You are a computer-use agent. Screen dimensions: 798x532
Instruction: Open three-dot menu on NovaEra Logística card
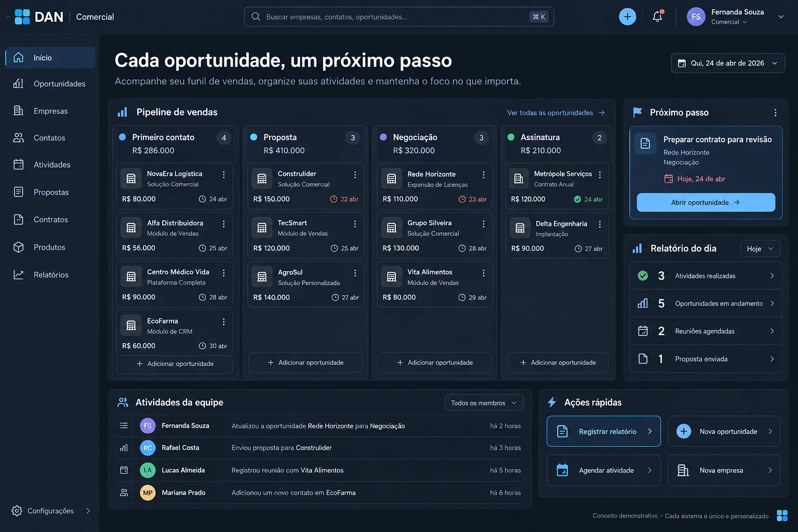tap(224, 175)
